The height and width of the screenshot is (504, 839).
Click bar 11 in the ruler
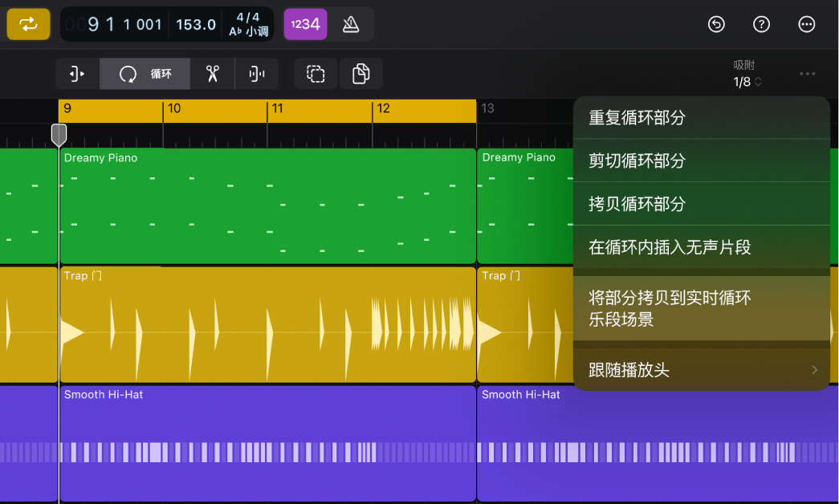pyautogui.click(x=277, y=108)
